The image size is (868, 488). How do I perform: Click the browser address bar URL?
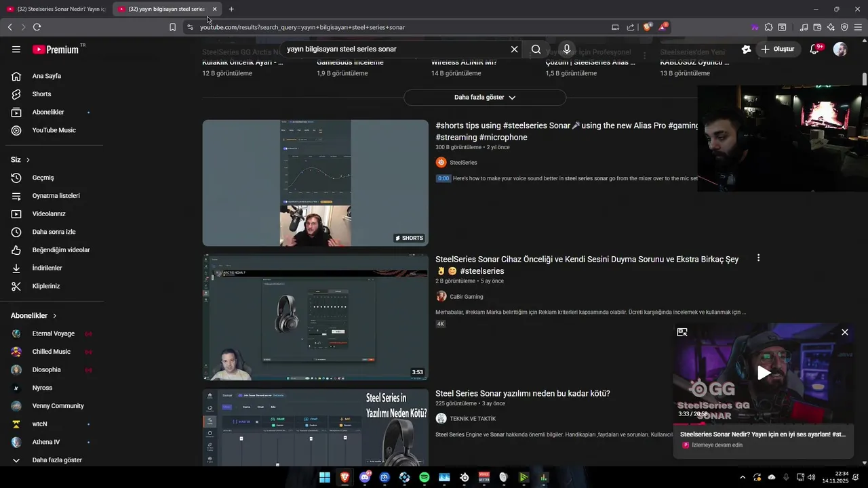[302, 27]
